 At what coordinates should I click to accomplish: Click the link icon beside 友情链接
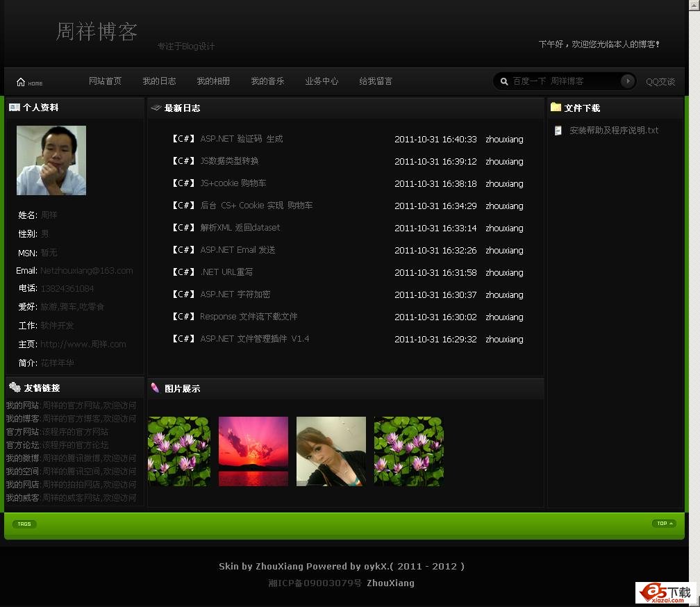tap(15, 387)
